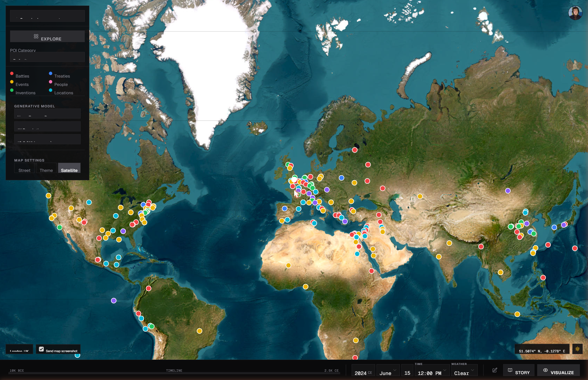Screen dimensions: 588x380
Task: Click the green Inventions legend dot
Action: tap(12, 90)
